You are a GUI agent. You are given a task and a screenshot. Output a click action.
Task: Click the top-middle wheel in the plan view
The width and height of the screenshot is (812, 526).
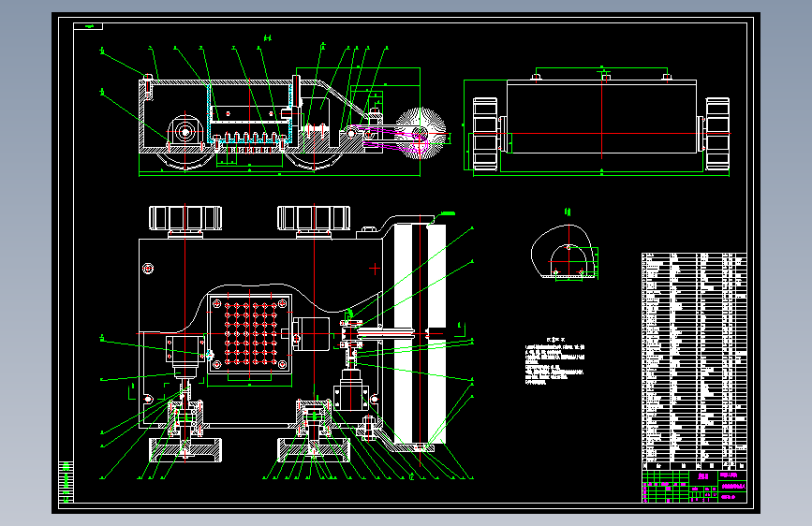click(314, 218)
